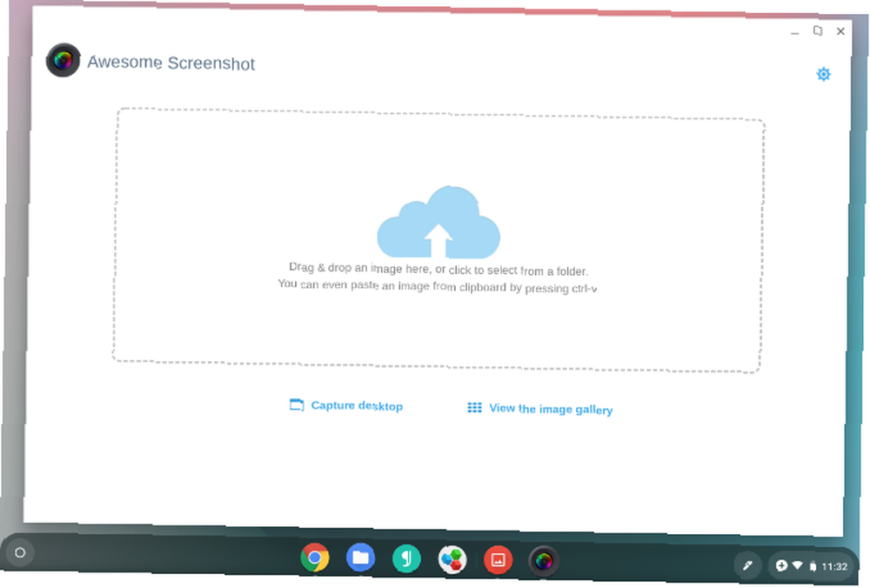This screenshot has height=588, width=870.
Task: Click the stylus tools pen icon
Action: (747, 565)
